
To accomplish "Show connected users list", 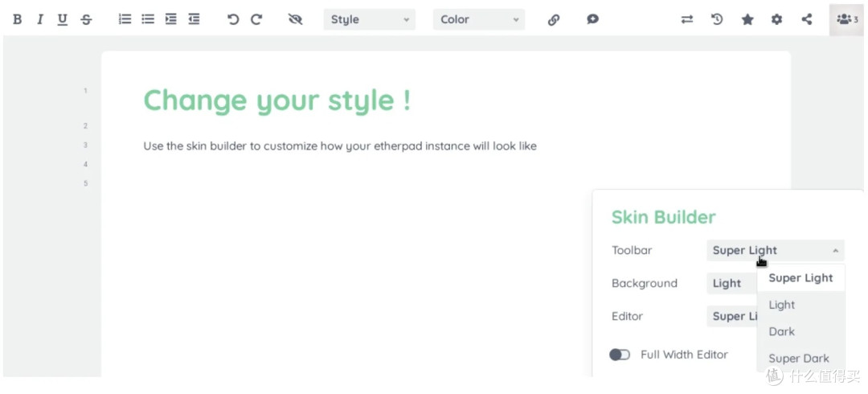I will (847, 19).
